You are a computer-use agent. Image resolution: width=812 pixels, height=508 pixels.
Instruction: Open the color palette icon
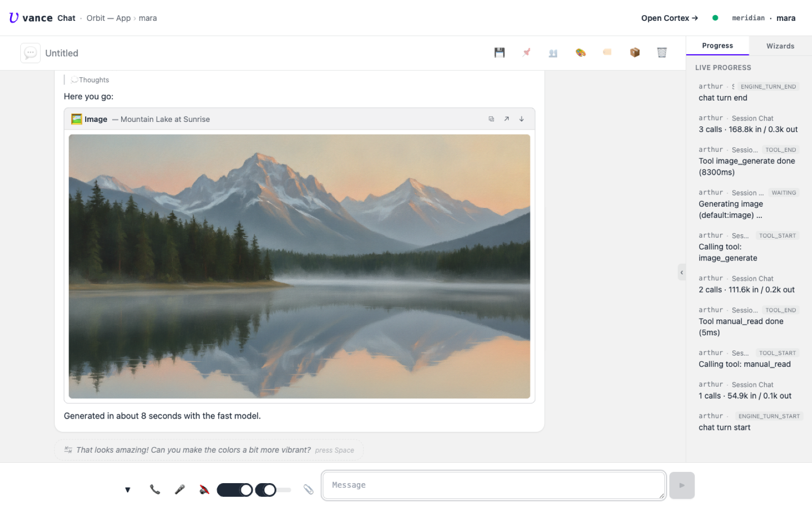point(581,52)
